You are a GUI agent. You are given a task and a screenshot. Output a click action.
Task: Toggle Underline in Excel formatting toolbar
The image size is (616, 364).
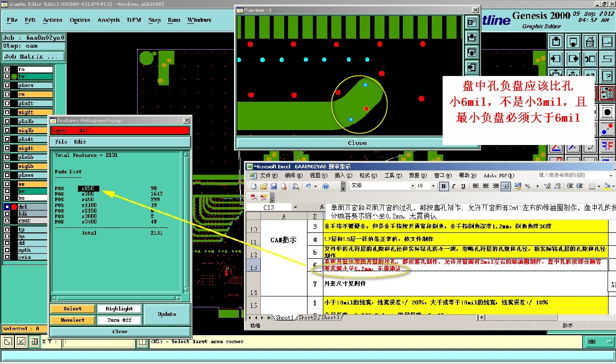point(463,186)
